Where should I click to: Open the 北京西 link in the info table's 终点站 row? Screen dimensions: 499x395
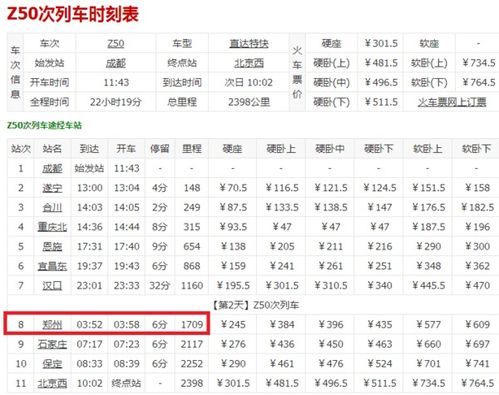point(249,63)
